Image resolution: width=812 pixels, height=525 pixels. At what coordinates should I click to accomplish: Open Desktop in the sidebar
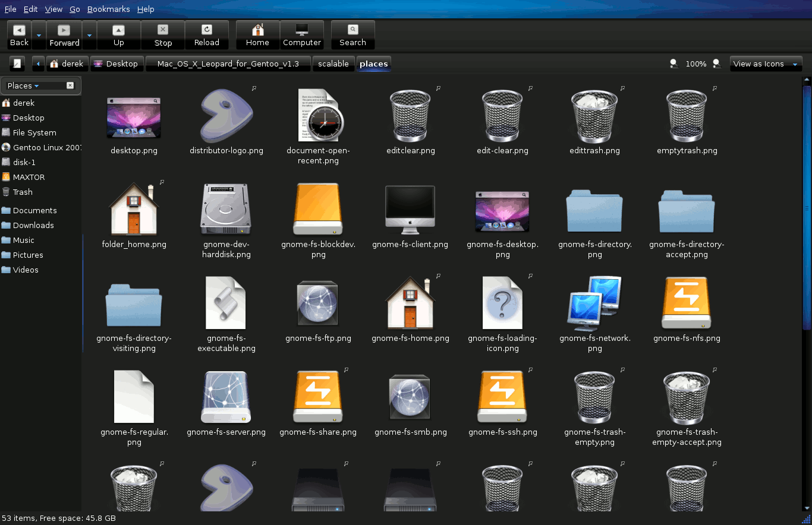(41, 118)
